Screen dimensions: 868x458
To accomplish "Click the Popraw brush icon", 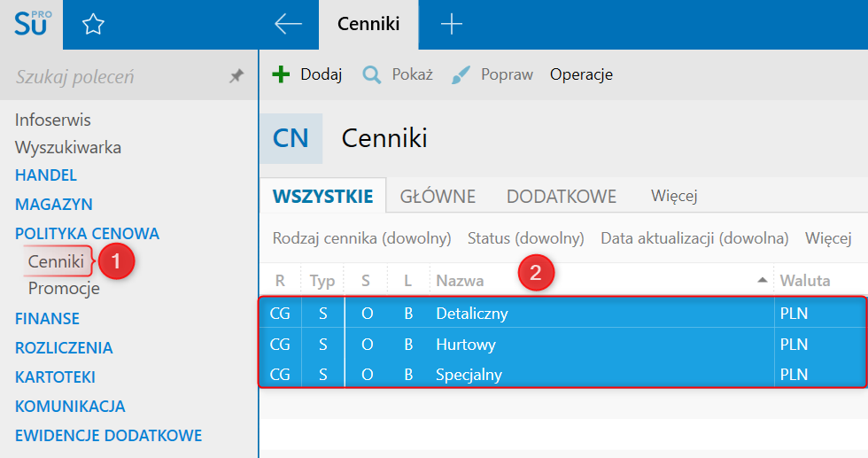I will point(461,74).
